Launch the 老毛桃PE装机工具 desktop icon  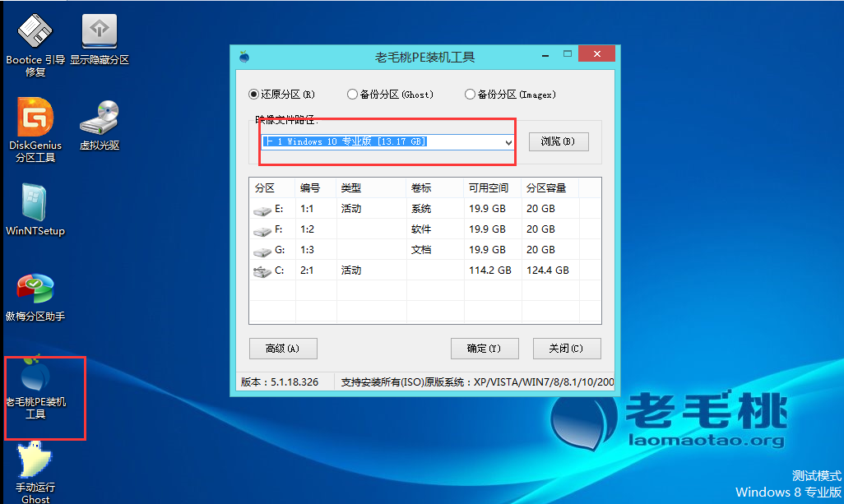tap(35, 388)
